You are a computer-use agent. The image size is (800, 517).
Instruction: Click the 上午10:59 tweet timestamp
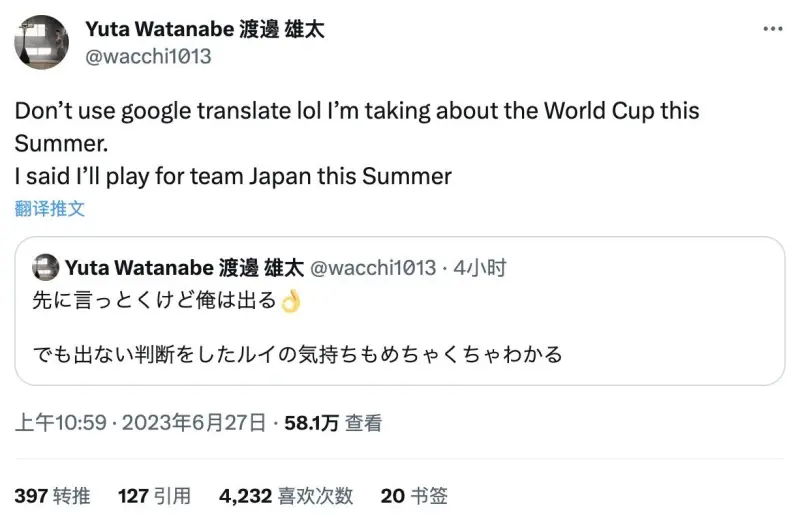point(60,423)
